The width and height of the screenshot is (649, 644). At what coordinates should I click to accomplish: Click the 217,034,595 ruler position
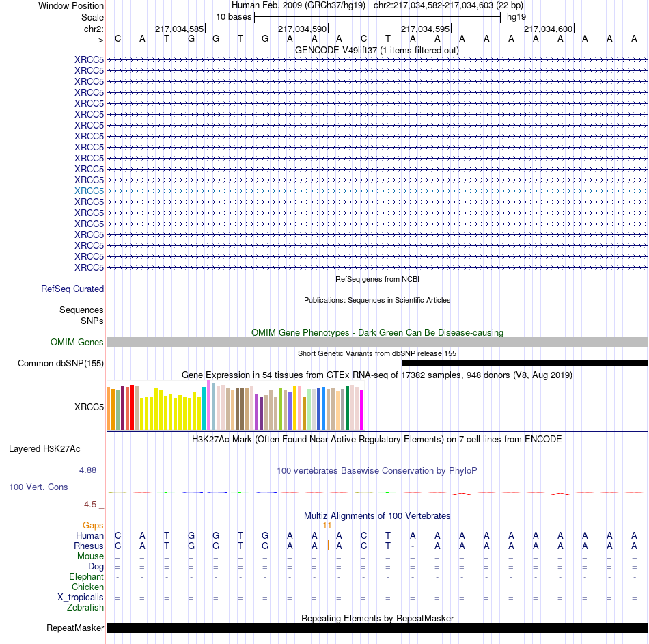[425, 29]
